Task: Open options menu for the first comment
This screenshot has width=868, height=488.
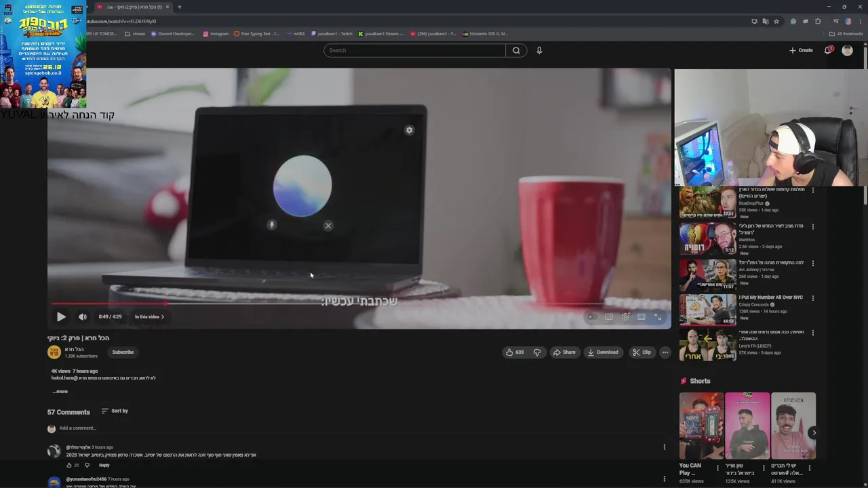Action: [665, 447]
